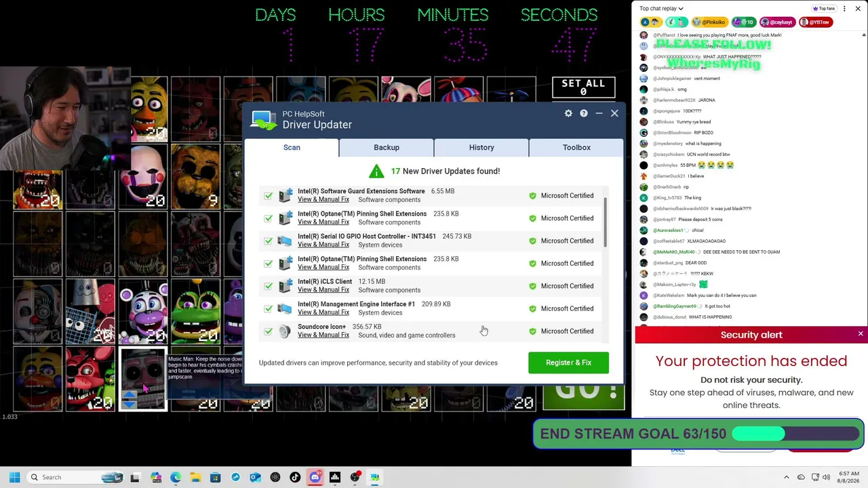868x488 pixels.
Task: Open network status in system tray
Action: click(x=816, y=477)
